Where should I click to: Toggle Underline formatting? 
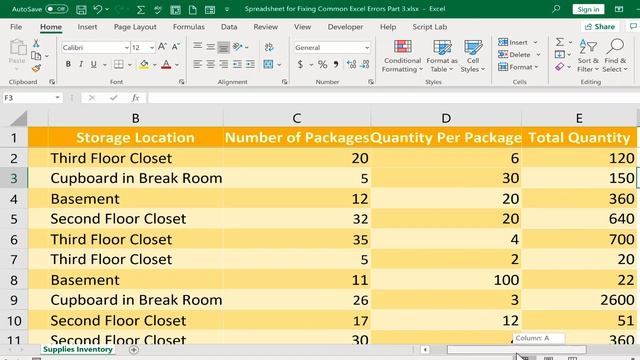[94, 64]
